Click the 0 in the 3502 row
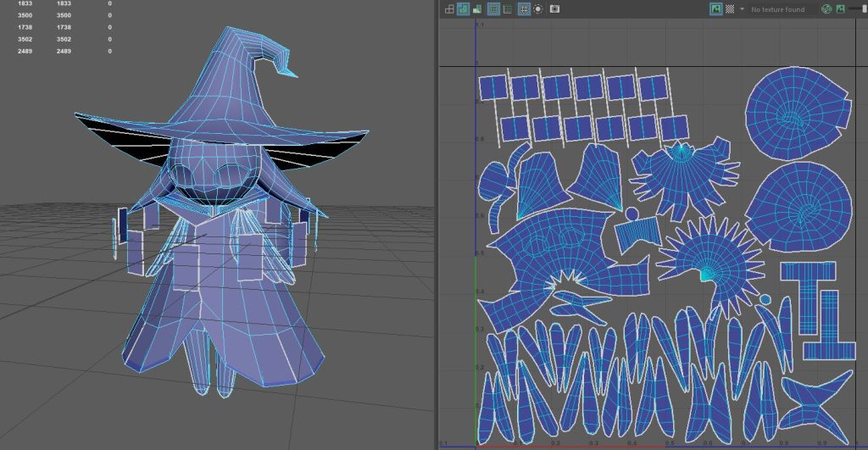868x450 pixels. click(109, 39)
